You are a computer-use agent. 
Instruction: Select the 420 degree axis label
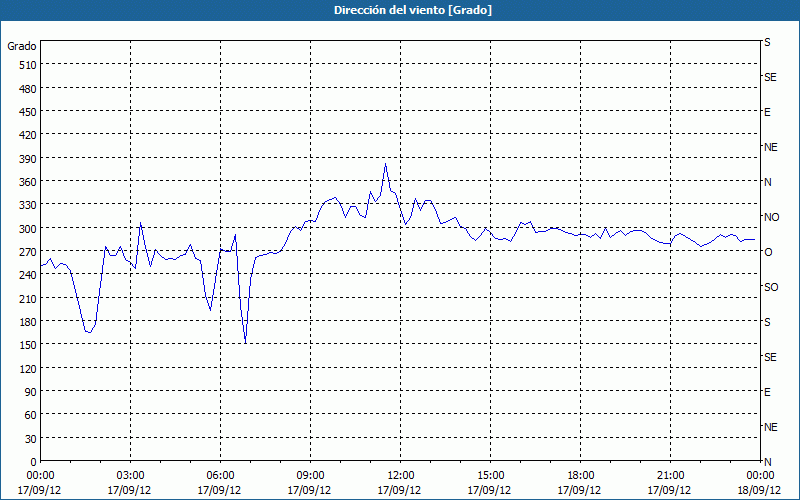[28, 135]
